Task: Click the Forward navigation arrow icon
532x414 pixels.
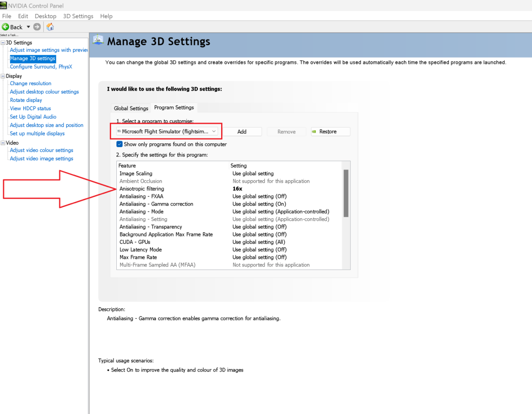Action: 37,27
